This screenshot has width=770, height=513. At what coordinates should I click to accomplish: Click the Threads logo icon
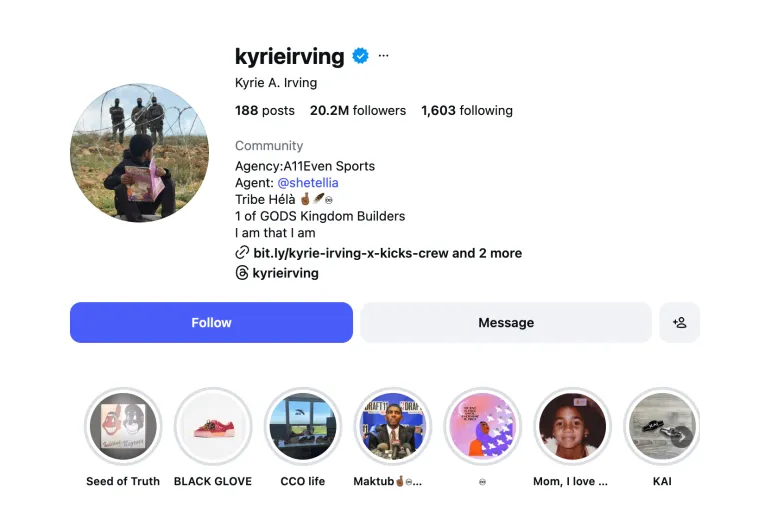(x=242, y=273)
